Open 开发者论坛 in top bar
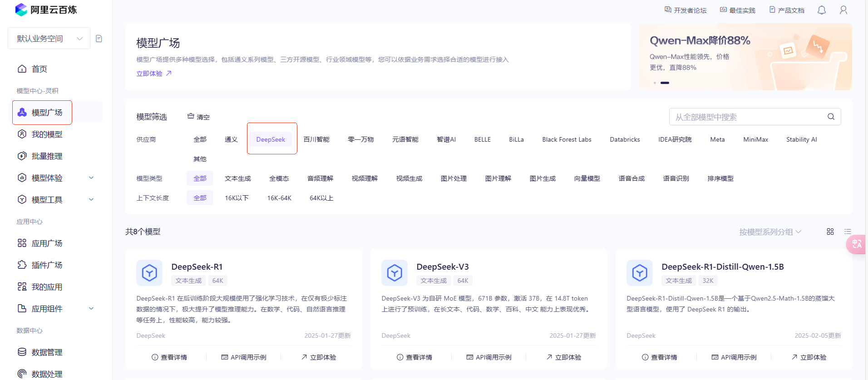Viewport: 868px width, 380px height. coord(686,10)
